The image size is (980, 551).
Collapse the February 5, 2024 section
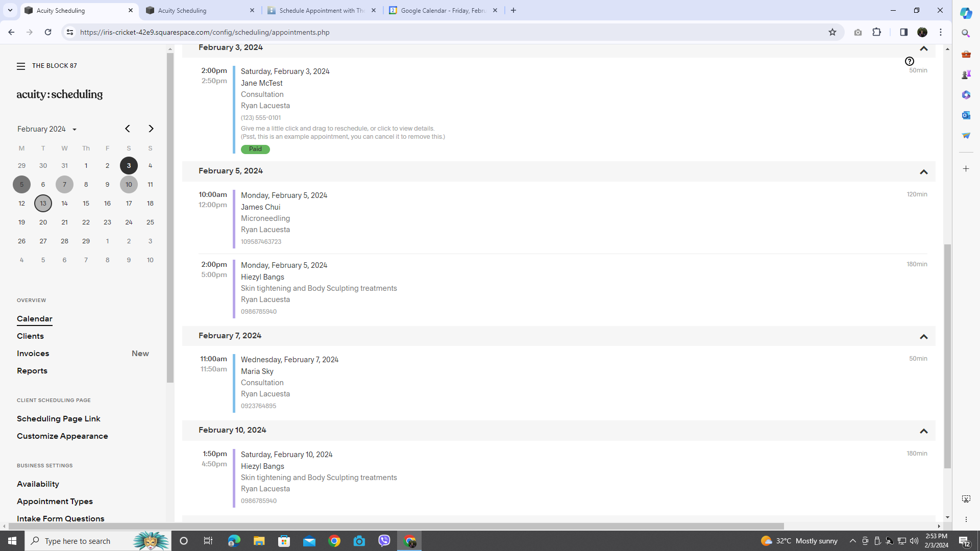pos(923,172)
